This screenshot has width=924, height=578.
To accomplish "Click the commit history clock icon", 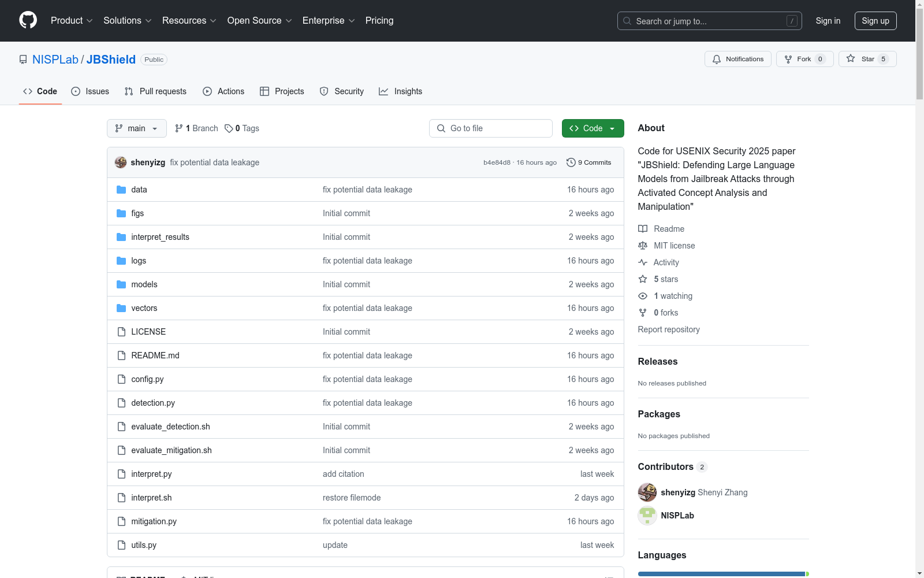I will pyautogui.click(x=571, y=162).
